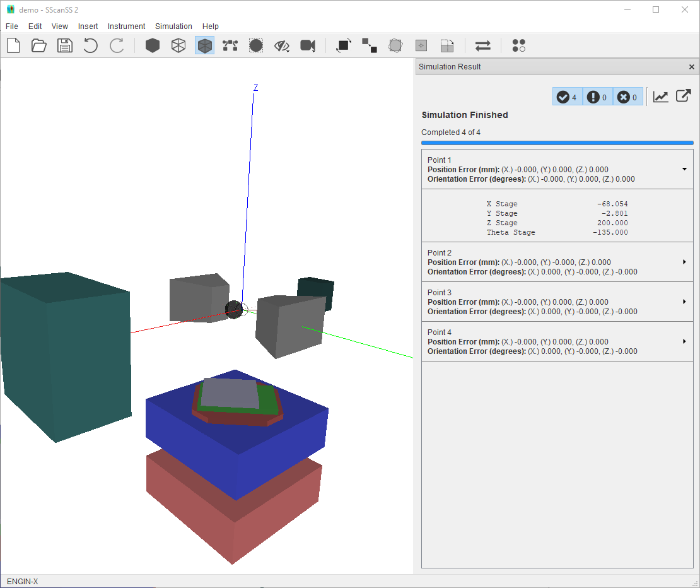Screen dimensions: 700x588
Task: Open the Instrument menu
Action: tap(126, 26)
